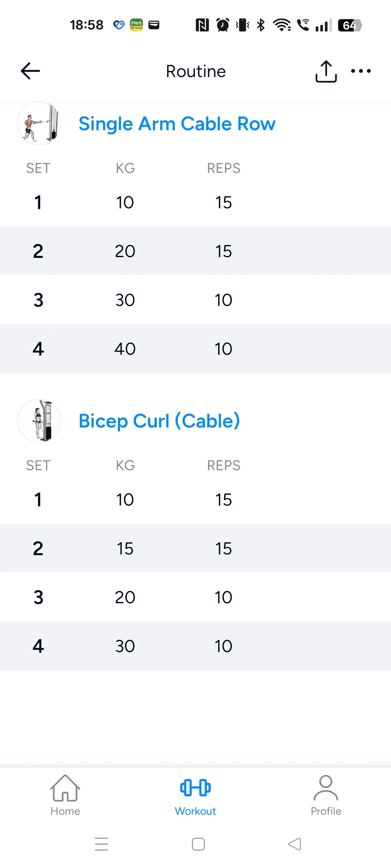
Task: Tap the Routine page title
Action: tap(195, 71)
